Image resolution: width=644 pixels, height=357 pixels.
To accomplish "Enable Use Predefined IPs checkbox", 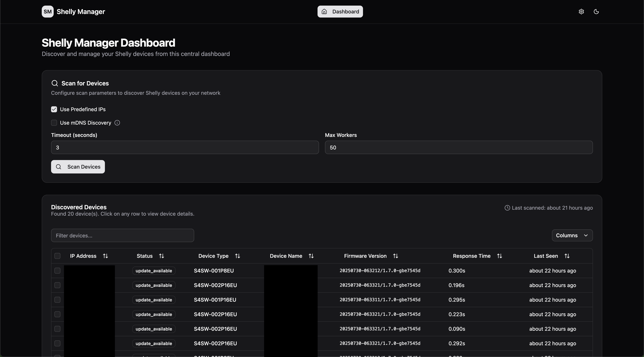I will (x=54, y=109).
